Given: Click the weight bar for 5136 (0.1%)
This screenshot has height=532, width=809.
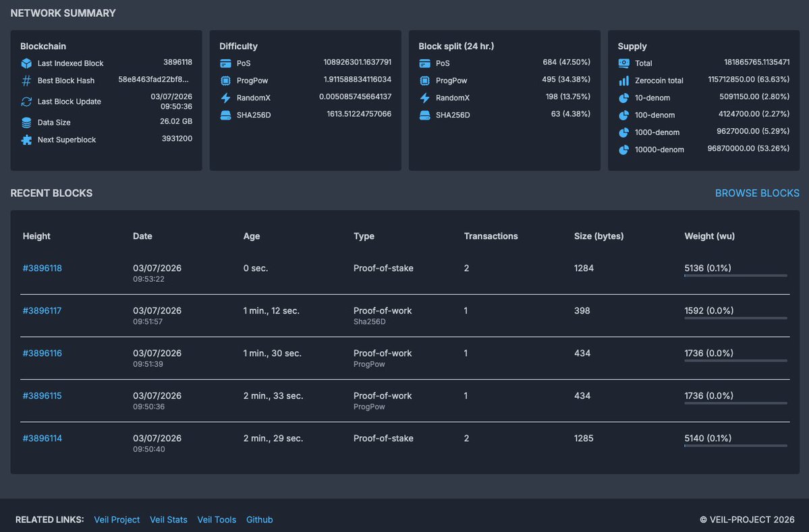Looking at the screenshot, I should click(735, 276).
